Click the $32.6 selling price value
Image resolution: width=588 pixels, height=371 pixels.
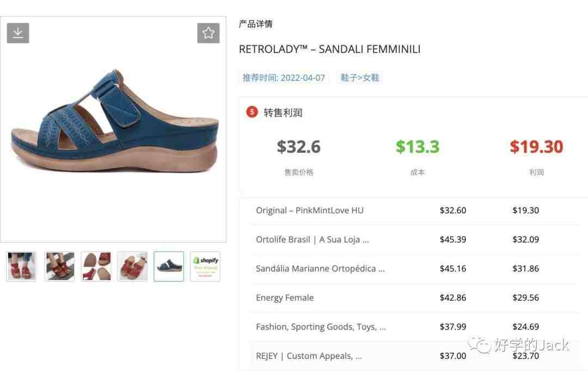click(298, 146)
